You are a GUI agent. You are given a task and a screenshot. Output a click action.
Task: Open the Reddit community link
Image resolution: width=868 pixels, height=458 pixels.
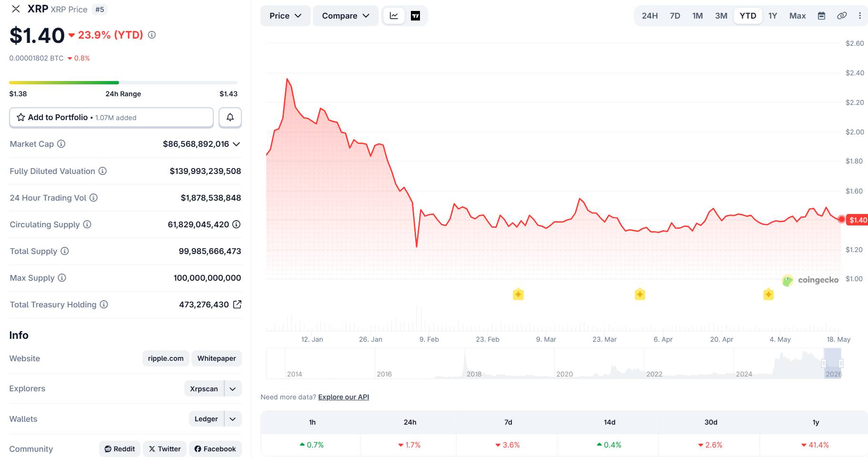tap(120, 449)
